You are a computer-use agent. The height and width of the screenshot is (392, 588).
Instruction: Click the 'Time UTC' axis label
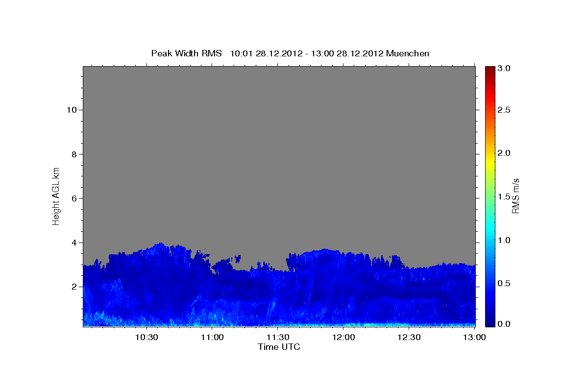click(279, 347)
